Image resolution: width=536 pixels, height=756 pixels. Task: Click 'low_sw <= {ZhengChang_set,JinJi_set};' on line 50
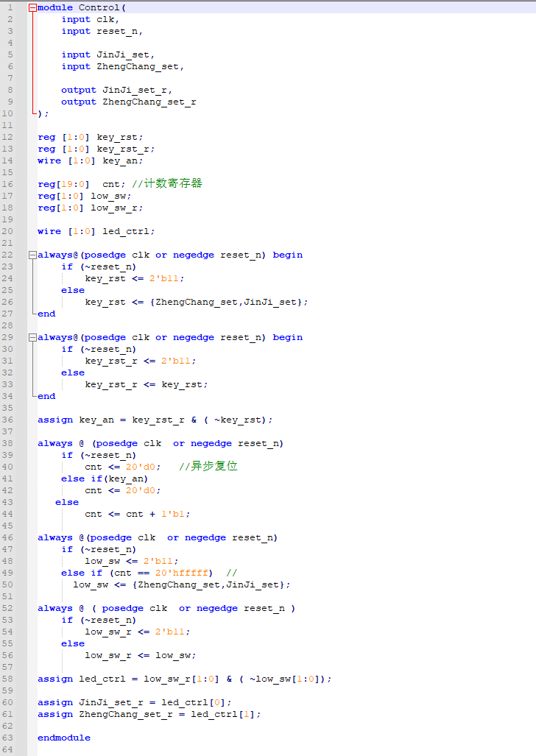pos(182,584)
